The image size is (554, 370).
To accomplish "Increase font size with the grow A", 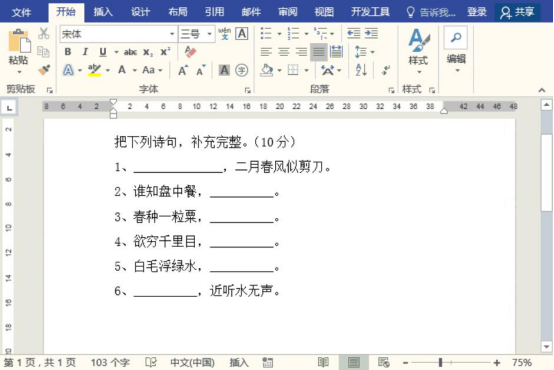I will click(x=183, y=70).
